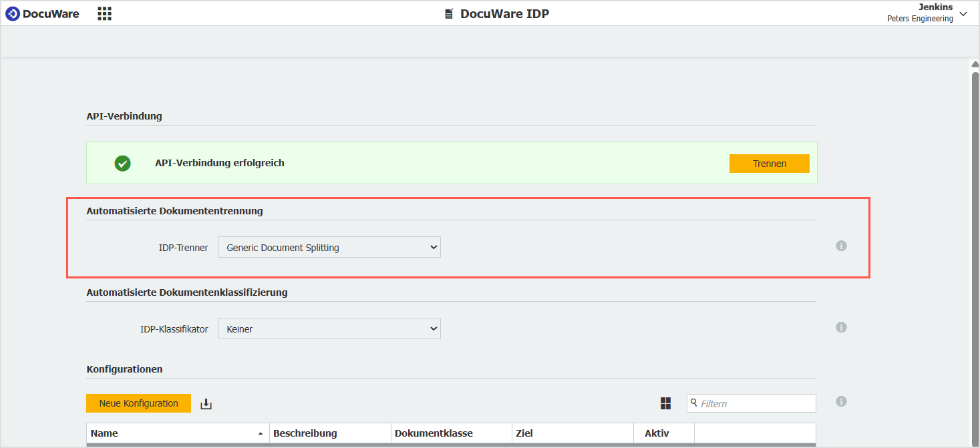Image resolution: width=980 pixels, height=448 pixels.
Task: Open the IDP-Klassifikator dropdown
Action: 329,329
